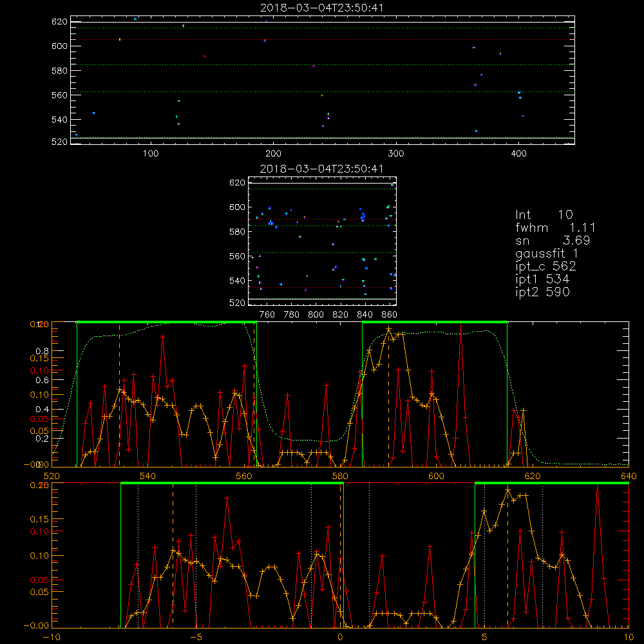Click the top plot title 2018-03-04T23:50:41
Viewport: 644px width, 644px height.
tap(322, 8)
